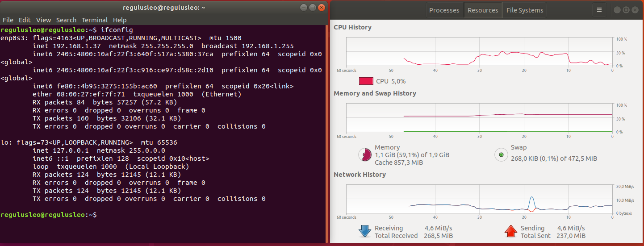Click the Network History graph
This screenshot has height=246, width=644.
480,199
